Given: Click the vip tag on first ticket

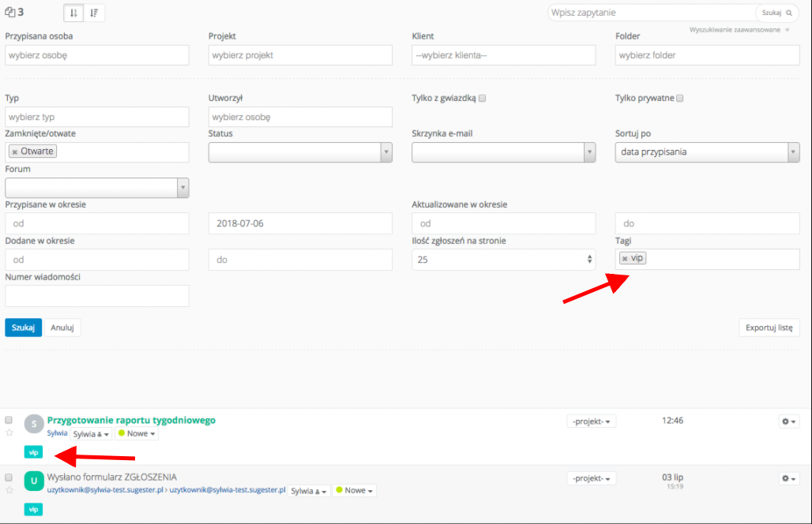Looking at the screenshot, I should pyautogui.click(x=33, y=452).
